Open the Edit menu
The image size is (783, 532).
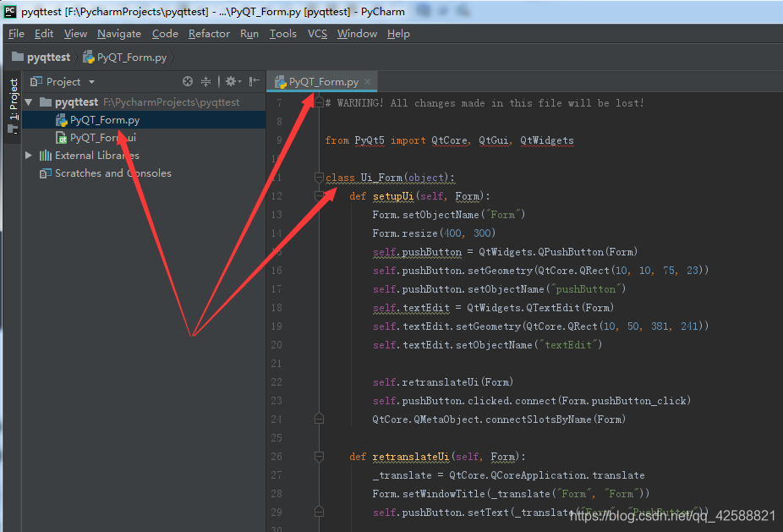click(44, 34)
